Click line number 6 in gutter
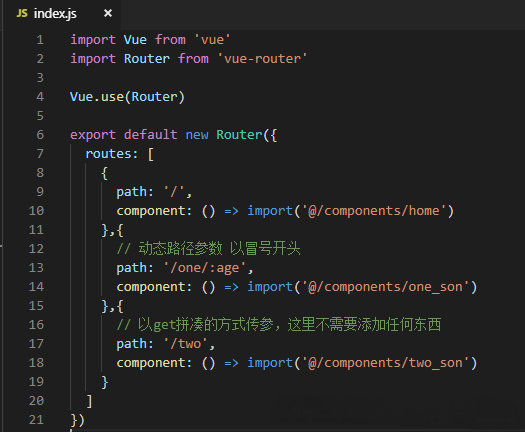Viewport: 525px width, 432px height. [x=40, y=135]
